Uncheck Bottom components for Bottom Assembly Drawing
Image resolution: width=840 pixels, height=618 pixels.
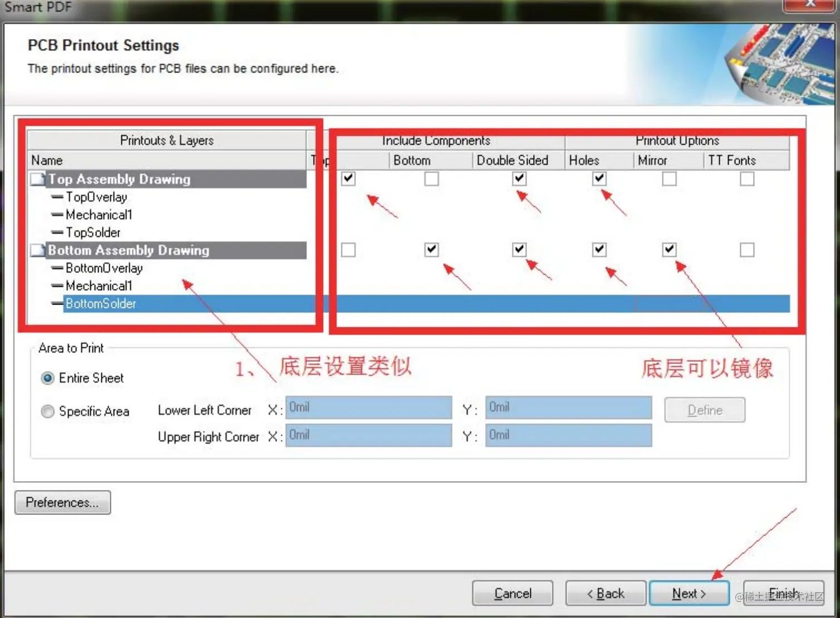click(432, 250)
